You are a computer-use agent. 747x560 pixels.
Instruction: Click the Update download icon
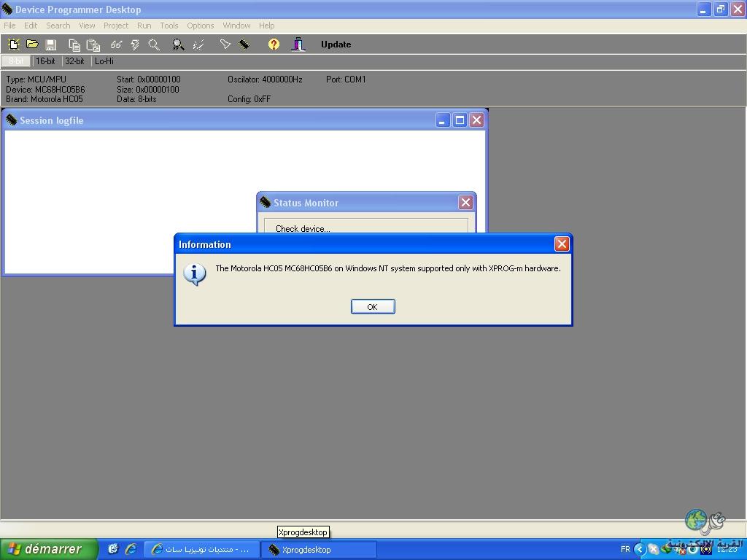tap(298, 44)
